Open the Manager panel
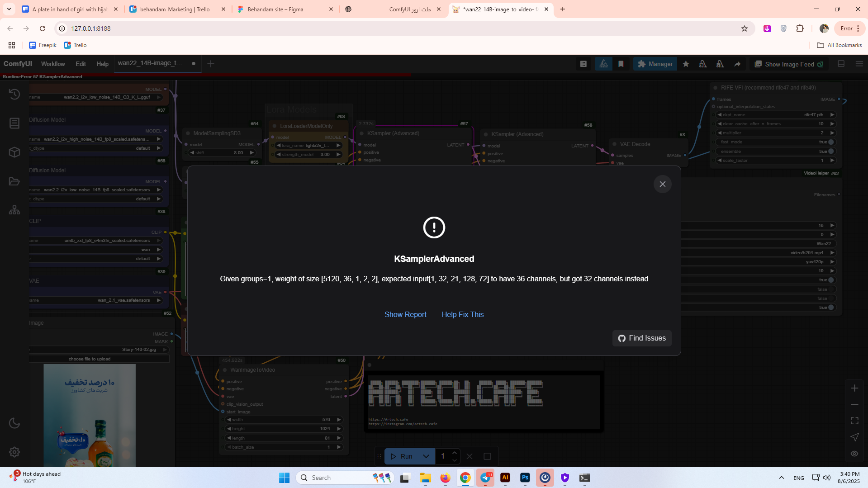 pyautogui.click(x=655, y=64)
